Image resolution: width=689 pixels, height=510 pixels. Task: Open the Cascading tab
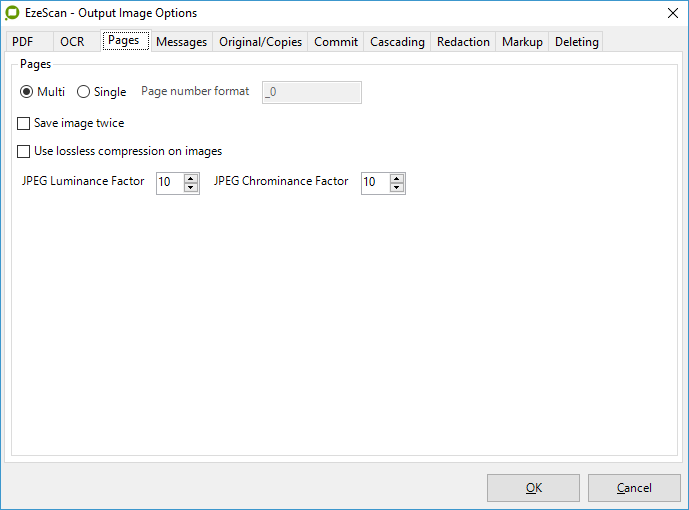click(397, 42)
